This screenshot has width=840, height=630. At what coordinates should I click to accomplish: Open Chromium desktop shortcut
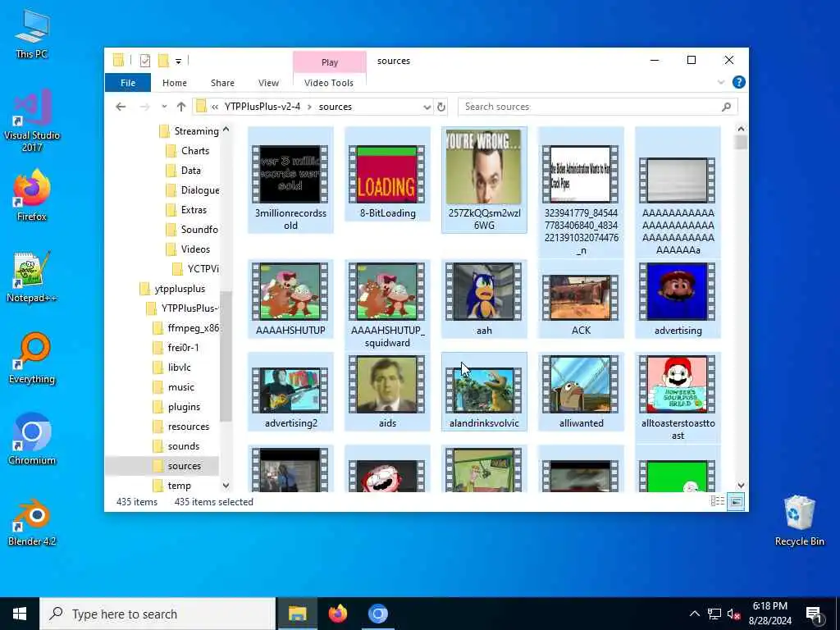click(32, 440)
